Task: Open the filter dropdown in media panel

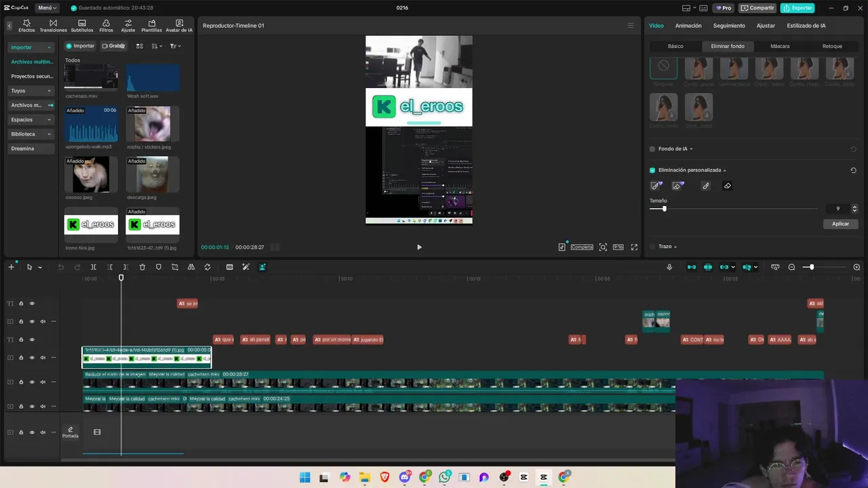Action: [175, 46]
